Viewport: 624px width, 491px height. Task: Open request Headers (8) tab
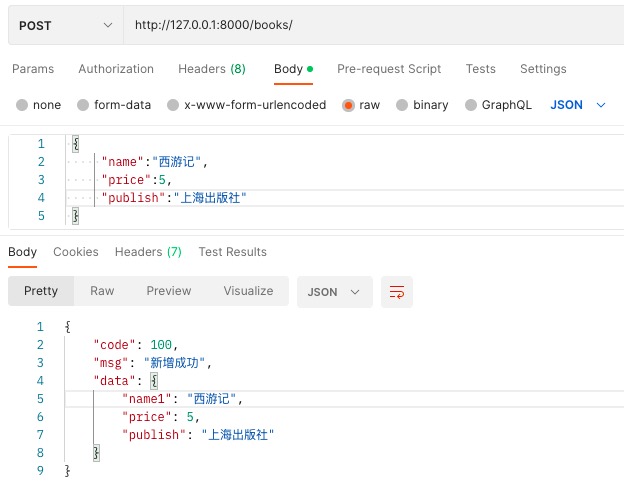click(x=211, y=69)
